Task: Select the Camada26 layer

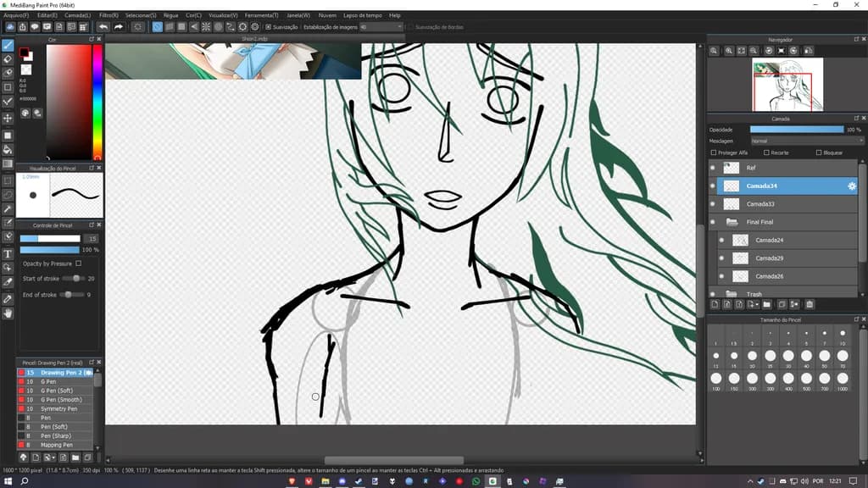Action: 787,276
